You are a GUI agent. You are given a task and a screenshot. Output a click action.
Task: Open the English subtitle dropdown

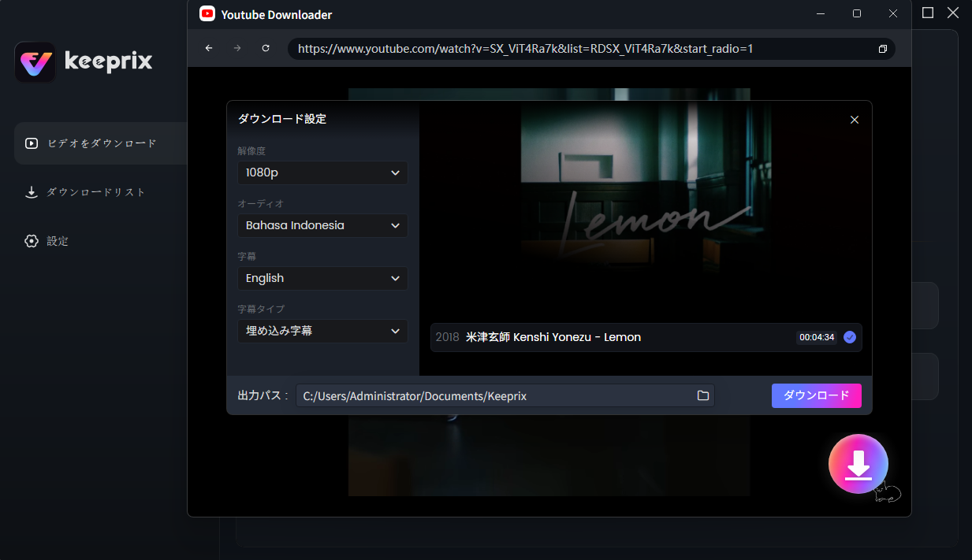click(322, 279)
